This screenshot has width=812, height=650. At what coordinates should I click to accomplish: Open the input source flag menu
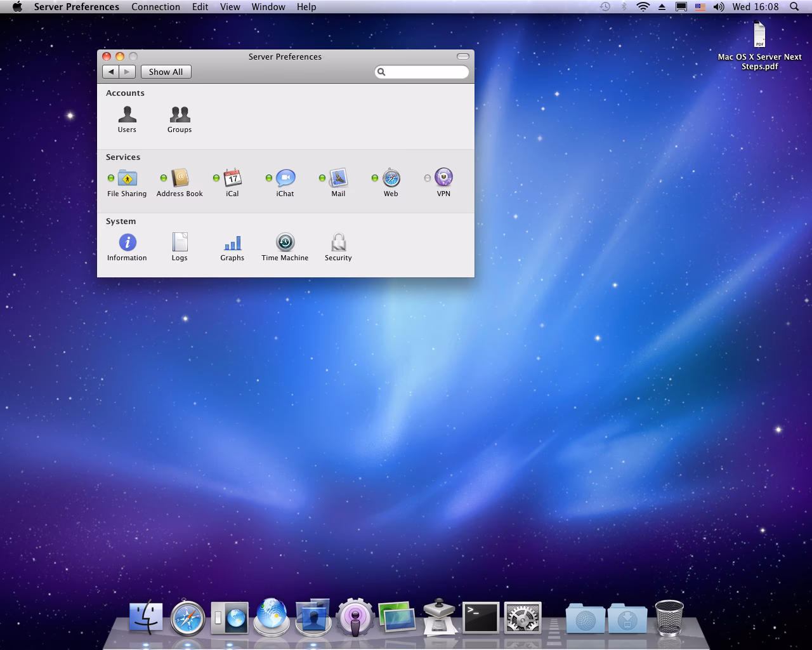(700, 7)
